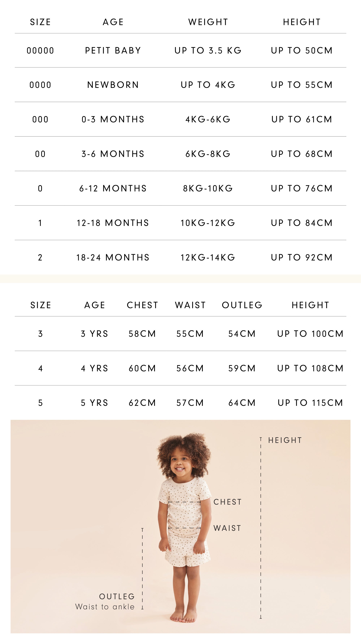Click the UP TO 108CM height cell
This screenshot has width=361, height=644.
pos(310,368)
